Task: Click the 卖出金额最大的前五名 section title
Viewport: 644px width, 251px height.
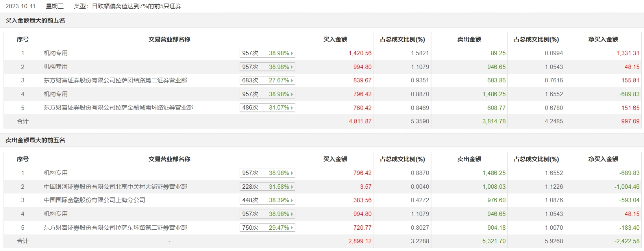Action: click(x=35, y=140)
